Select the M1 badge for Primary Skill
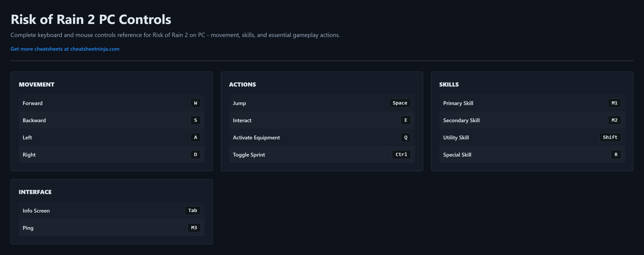The height and width of the screenshot is (255, 644). pyautogui.click(x=614, y=103)
